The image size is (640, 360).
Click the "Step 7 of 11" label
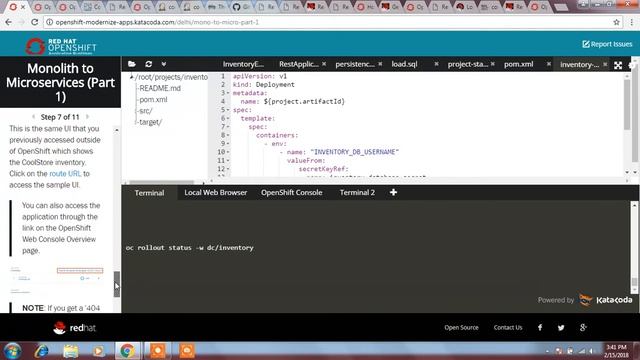tap(60, 117)
